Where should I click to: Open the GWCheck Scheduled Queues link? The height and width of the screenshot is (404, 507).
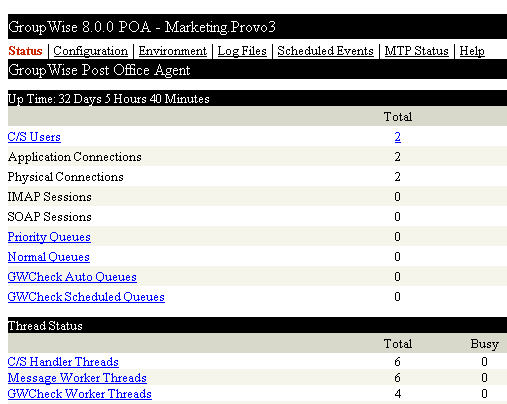[x=86, y=297]
